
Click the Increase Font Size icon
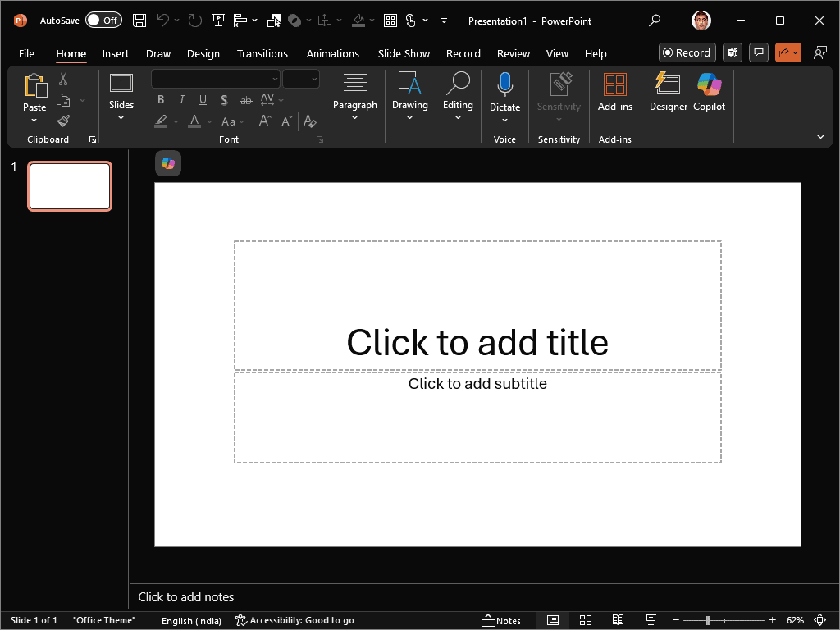[263, 121]
